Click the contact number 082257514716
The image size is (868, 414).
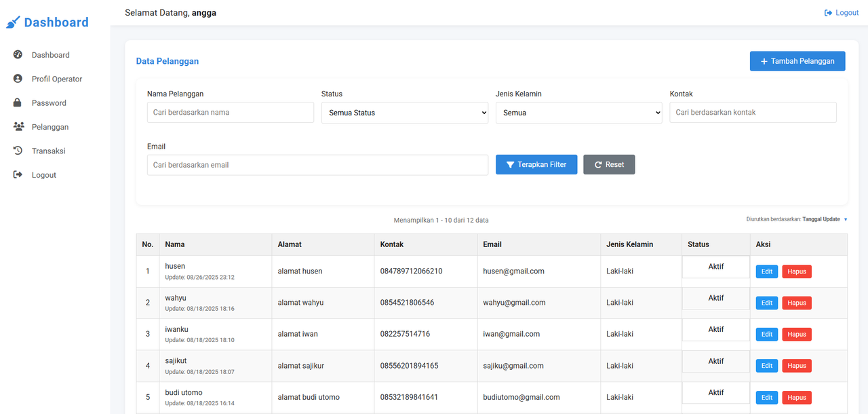pyautogui.click(x=405, y=334)
